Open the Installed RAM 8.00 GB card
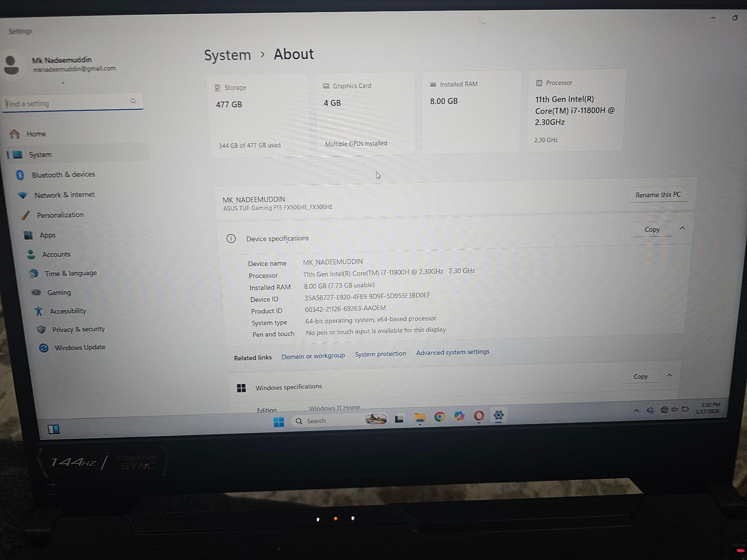Image resolution: width=747 pixels, height=560 pixels. point(471,112)
